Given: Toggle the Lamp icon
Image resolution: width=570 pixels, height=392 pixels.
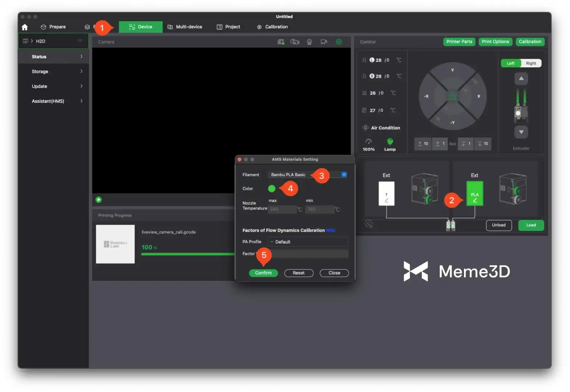Looking at the screenshot, I should (x=390, y=142).
